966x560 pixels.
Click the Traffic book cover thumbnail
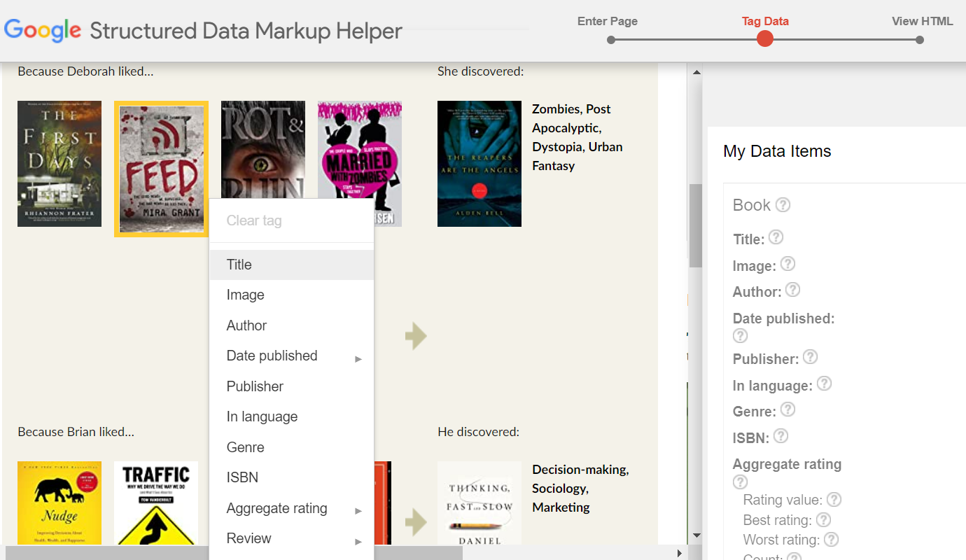[x=156, y=503]
